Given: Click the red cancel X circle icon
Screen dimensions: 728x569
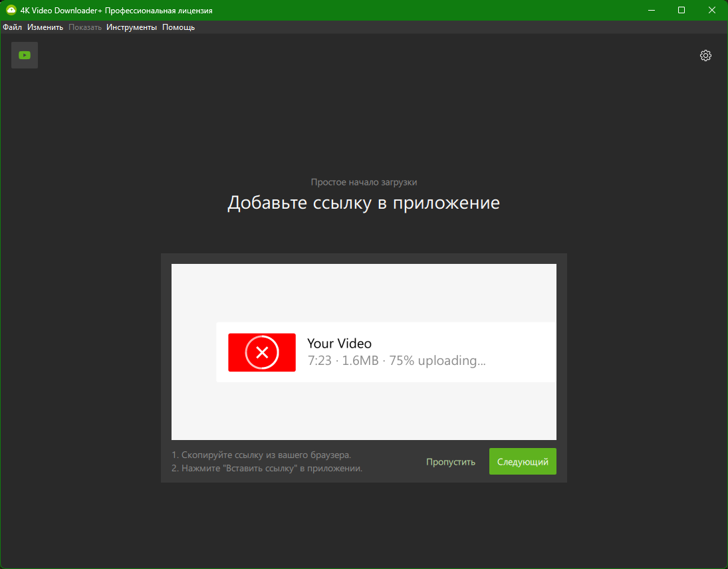Looking at the screenshot, I should pos(262,353).
